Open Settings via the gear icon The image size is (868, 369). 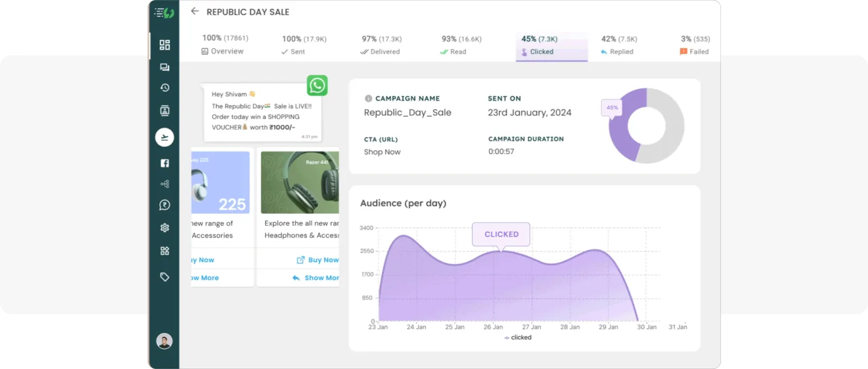[x=164, y=227]
